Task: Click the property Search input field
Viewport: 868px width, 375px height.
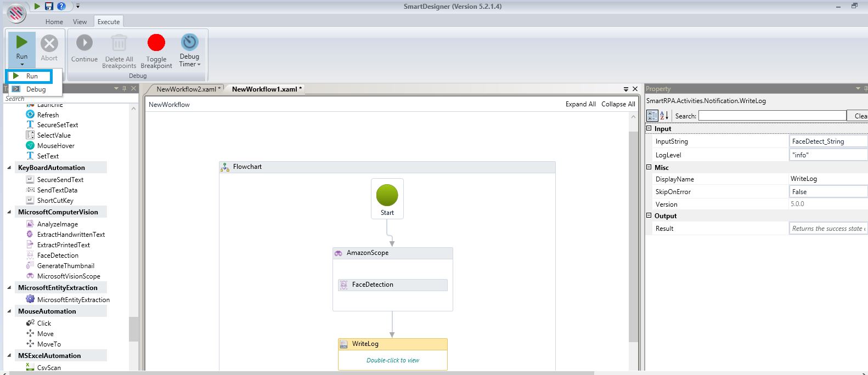Action: point(772,116)
